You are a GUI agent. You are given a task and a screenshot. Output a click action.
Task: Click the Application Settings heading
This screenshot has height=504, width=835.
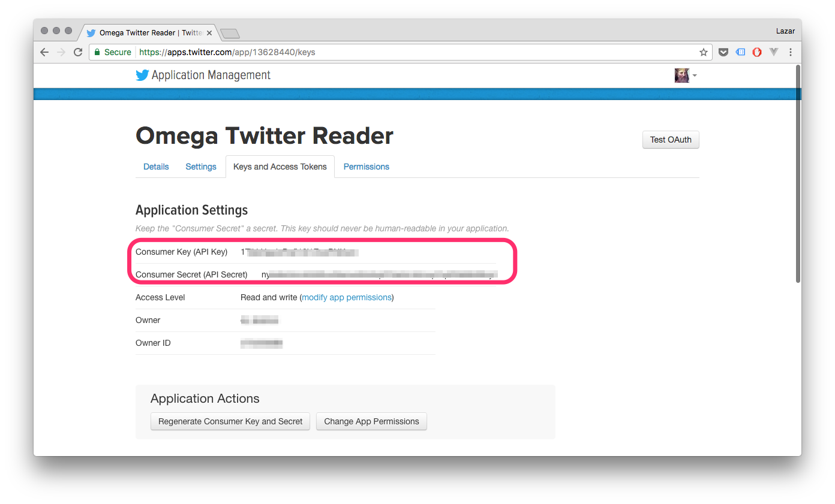point(191,210)
